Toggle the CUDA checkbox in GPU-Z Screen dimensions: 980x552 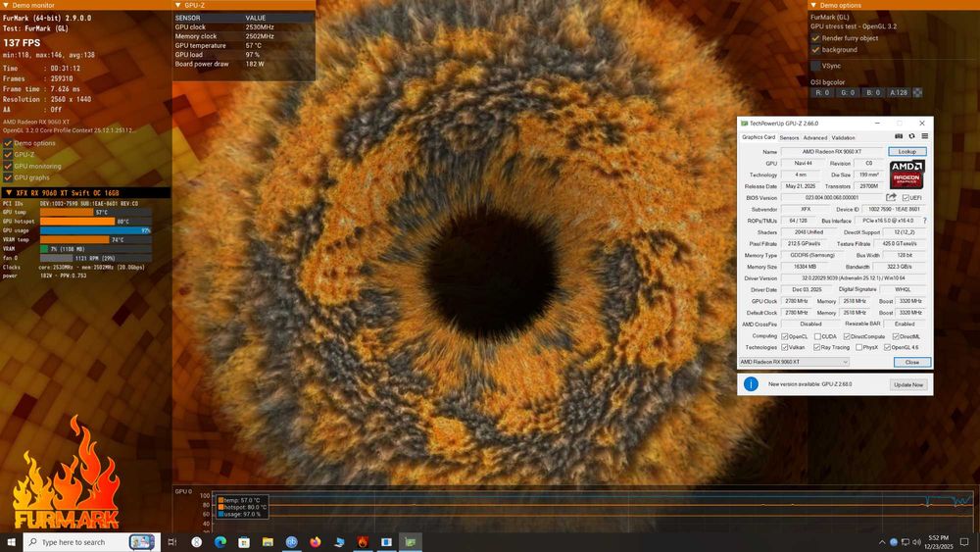coord(817,336)
